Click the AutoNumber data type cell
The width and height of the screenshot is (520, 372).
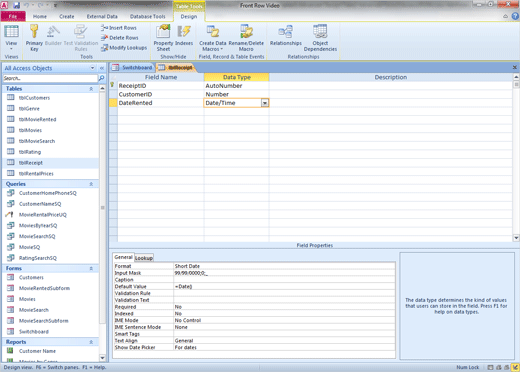click(x=236, y=86)
